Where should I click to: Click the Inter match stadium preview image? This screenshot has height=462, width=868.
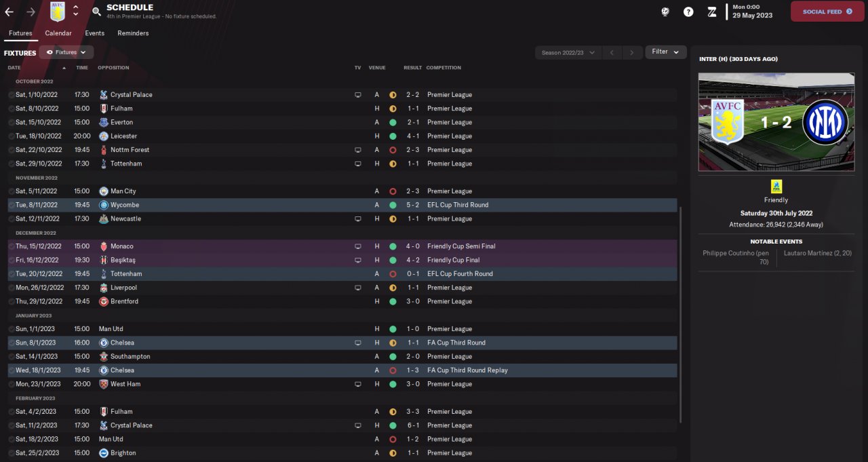776,122
